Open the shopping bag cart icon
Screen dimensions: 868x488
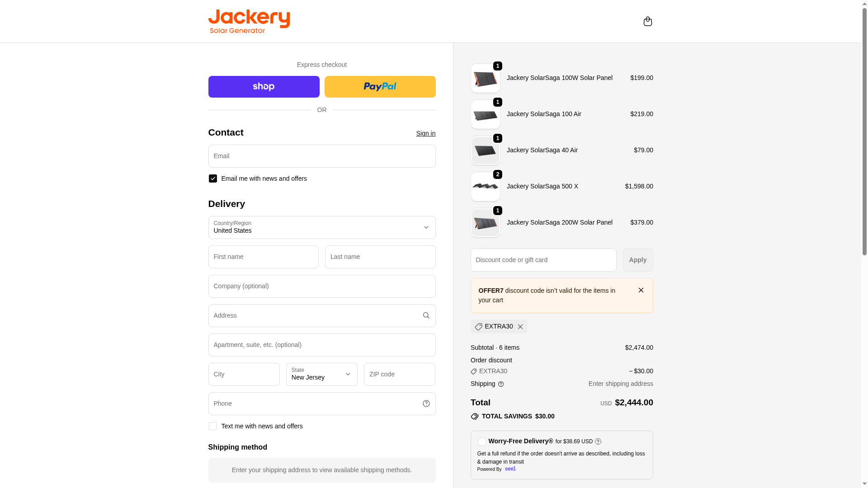click(x=647, y=21)
